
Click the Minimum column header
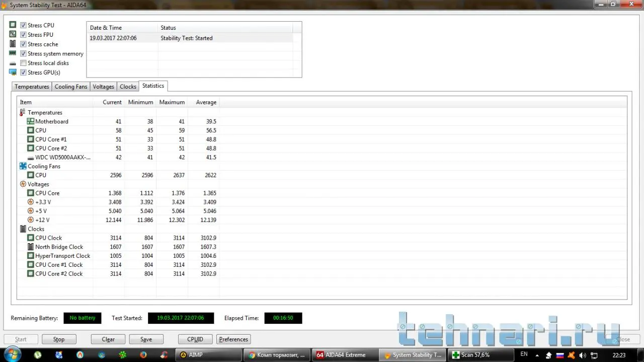(140, 102)
